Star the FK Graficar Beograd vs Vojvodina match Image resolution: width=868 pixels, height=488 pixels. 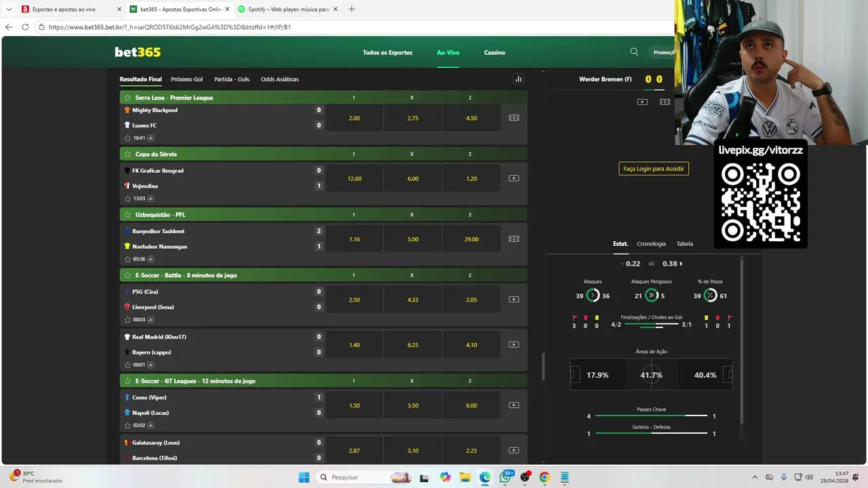(127, 199)
